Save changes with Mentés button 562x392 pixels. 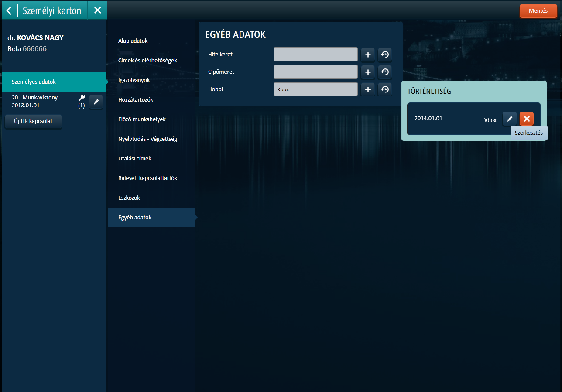coord(538,11)
